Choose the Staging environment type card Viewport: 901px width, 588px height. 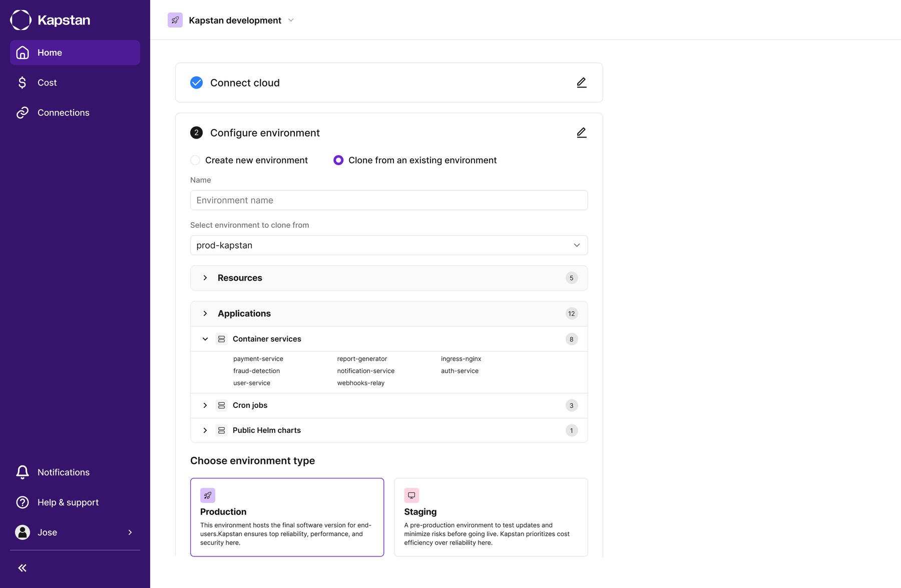[x=491, y=517]
